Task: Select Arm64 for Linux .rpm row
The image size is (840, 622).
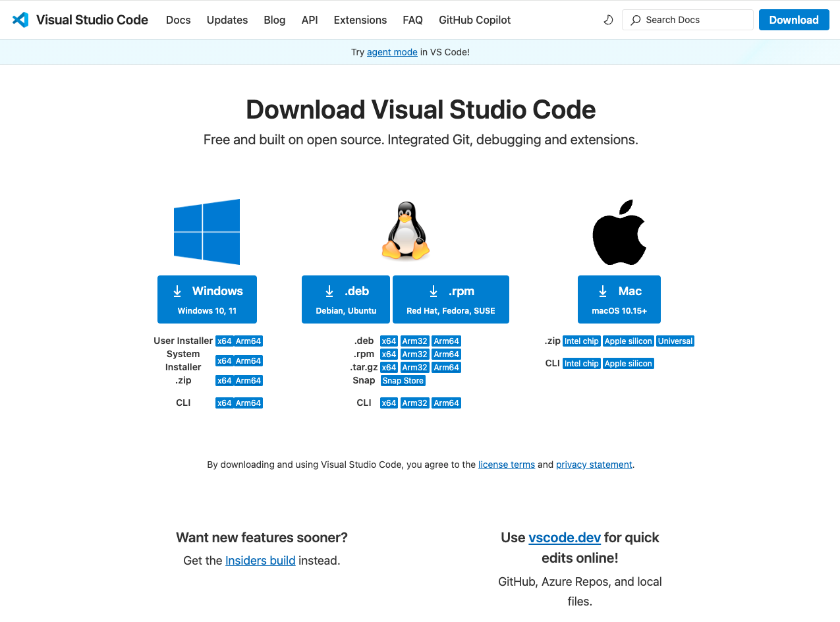Action: tap(446, 354)
